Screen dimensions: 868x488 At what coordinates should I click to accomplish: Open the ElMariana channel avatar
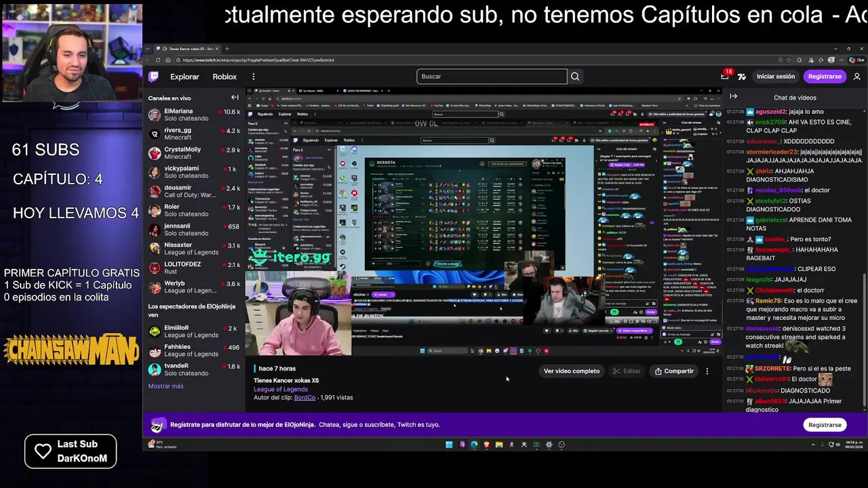(155, 115)
